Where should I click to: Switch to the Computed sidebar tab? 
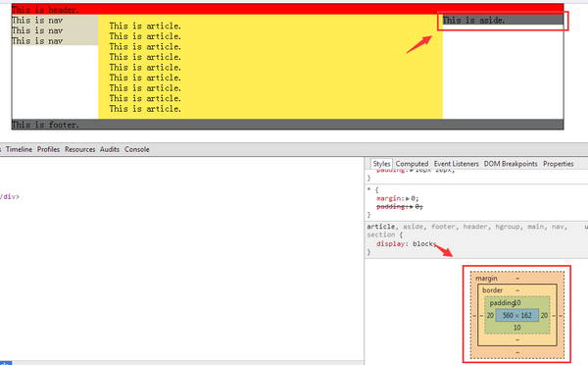412,164
